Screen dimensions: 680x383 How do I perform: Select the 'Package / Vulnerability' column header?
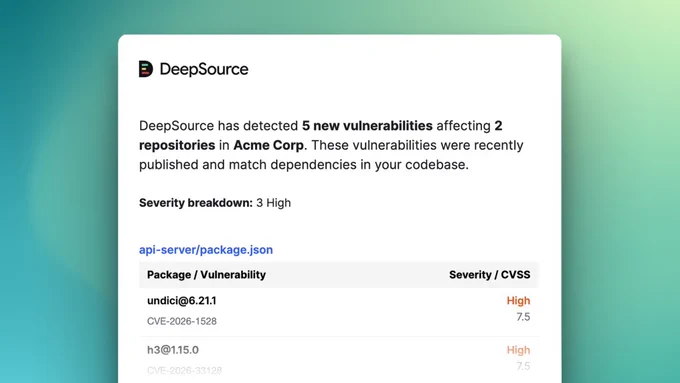pyautogui.click(x=206, y=275)
